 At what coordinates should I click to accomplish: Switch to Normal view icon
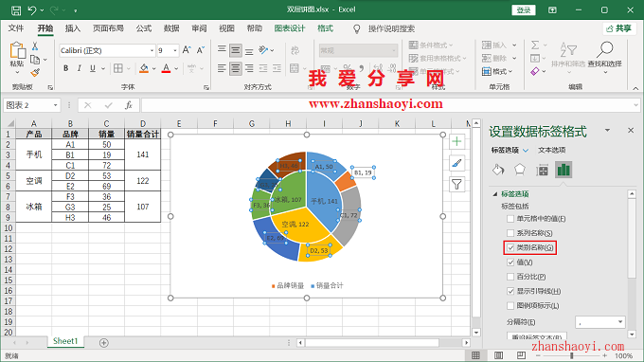(475, 355)
